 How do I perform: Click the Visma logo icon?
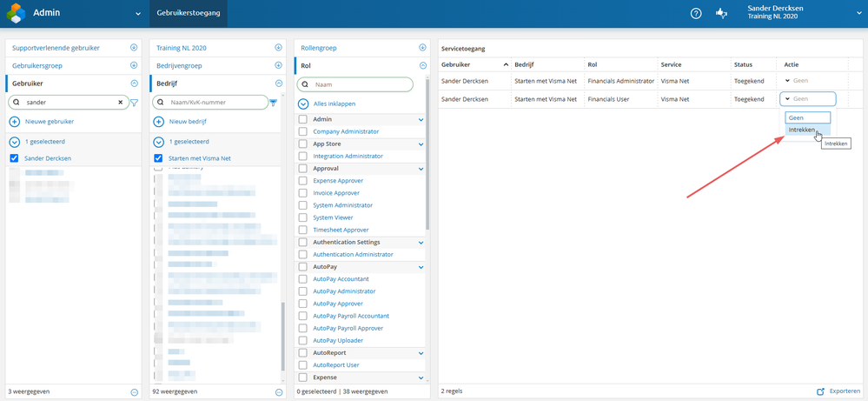point(13,13)
